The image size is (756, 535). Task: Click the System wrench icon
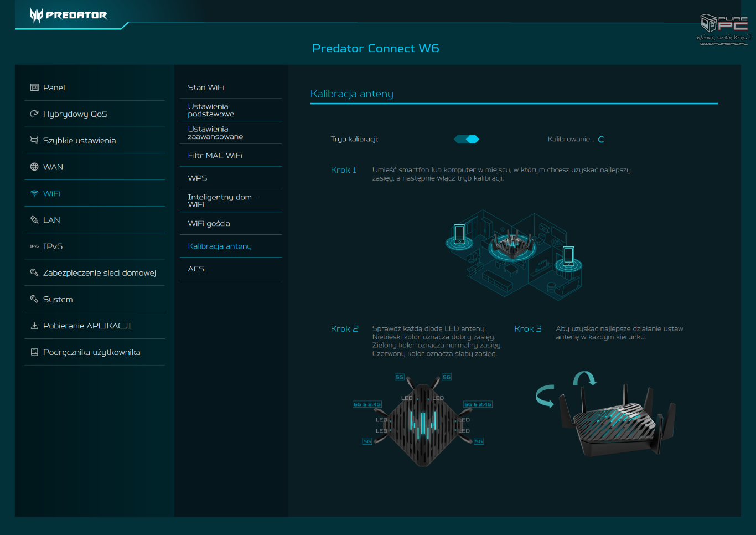34,299
